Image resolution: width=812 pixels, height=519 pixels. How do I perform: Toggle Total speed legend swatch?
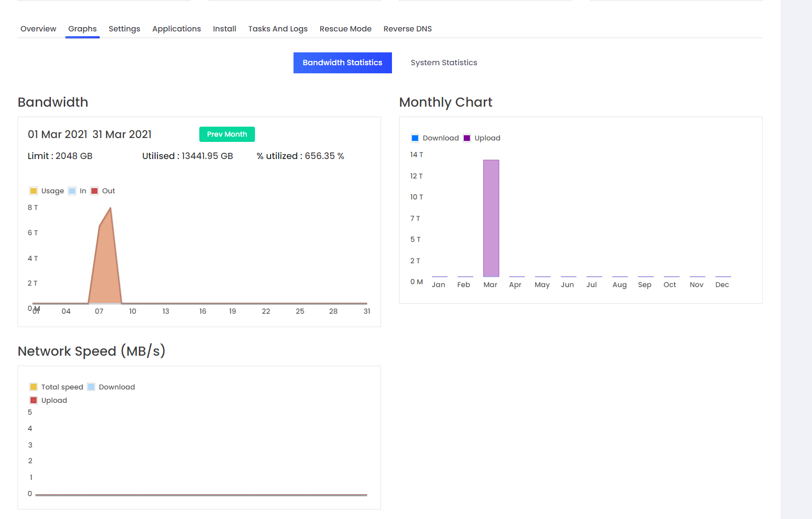coord(34,387)
